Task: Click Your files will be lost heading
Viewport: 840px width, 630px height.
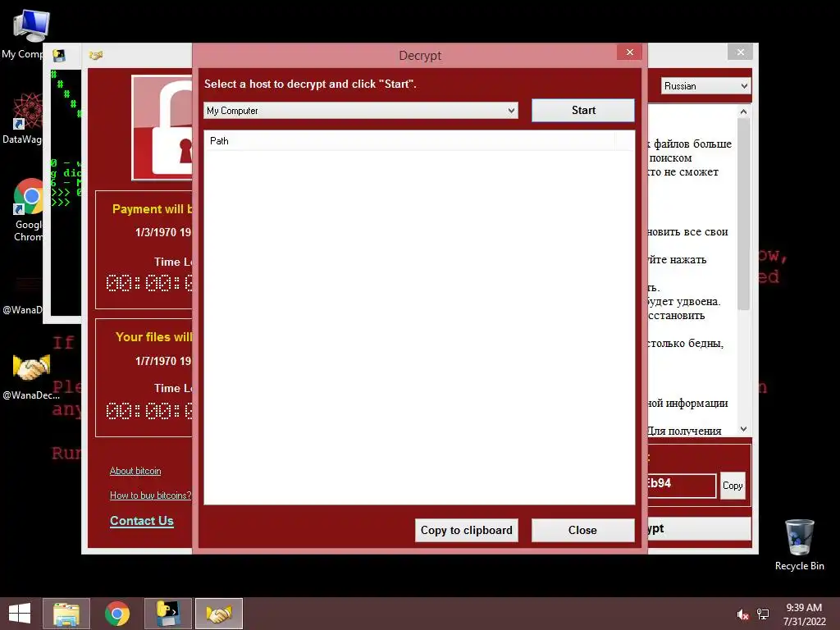Action: tap(153, 337)
